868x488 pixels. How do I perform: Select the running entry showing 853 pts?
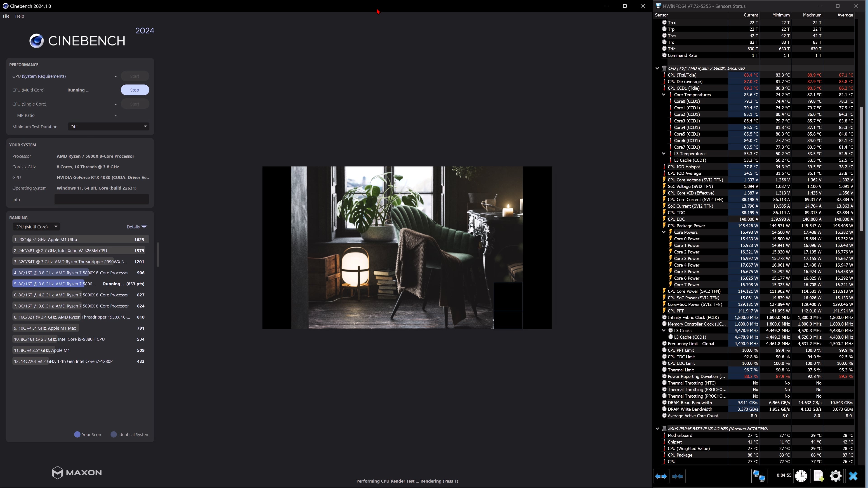pos(80,284)
